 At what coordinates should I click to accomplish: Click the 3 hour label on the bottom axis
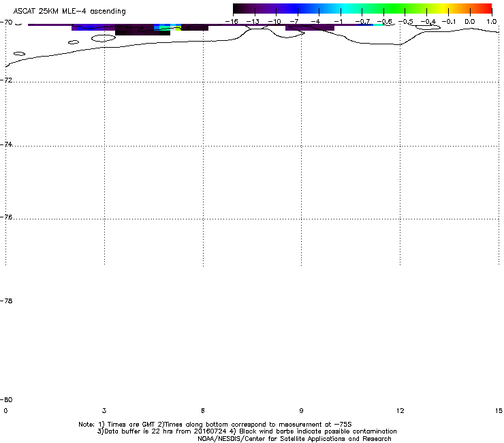[104, 410]
